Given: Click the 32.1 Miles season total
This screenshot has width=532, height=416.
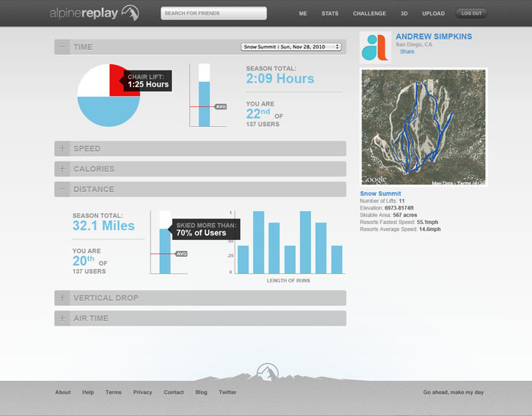Looking at the screenshot, I should 103,226.
